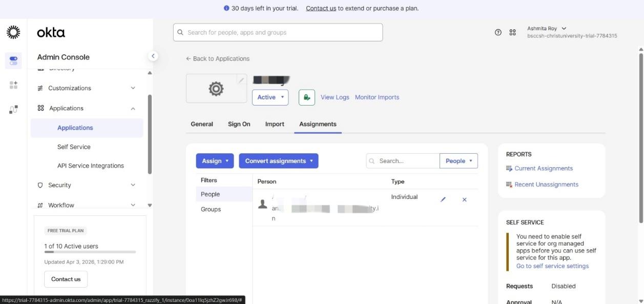The height and width of the screenshot is (304, 644).
Task: Click the Workflow icon in sidebar
Action: click(40, 205)
